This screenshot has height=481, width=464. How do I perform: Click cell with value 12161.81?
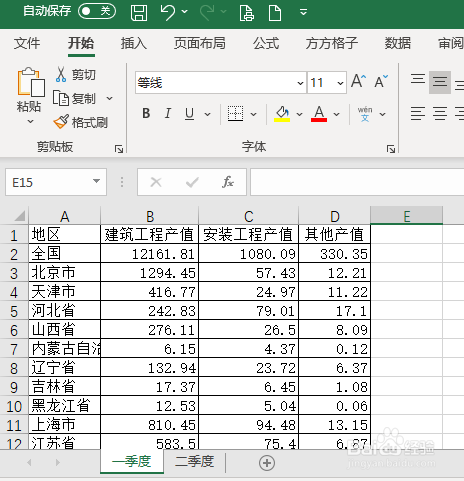[x=150, y=254]
